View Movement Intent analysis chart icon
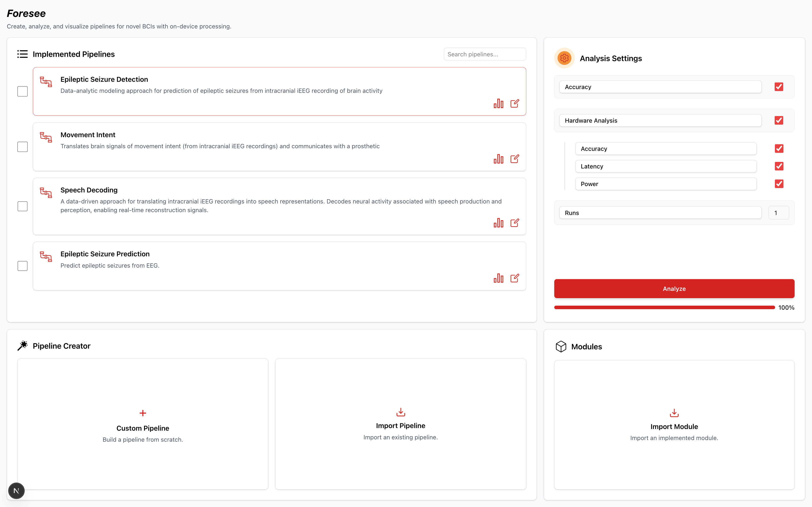The width and height of the screenshot is (812, 507). point(498,159)
